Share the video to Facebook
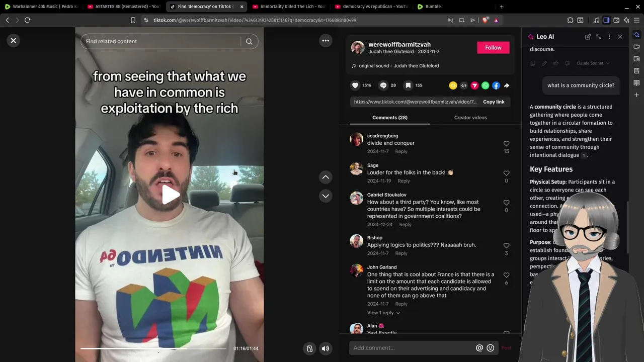This screenshot has width=644, height=362. pyautogui.click(x=496, y=85)
